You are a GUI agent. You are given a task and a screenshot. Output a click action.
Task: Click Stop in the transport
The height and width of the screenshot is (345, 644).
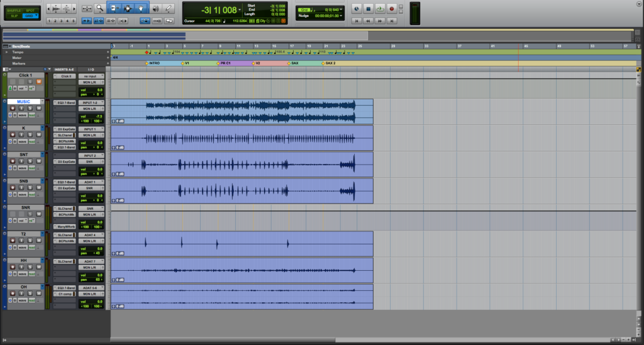tap(369, 9)
